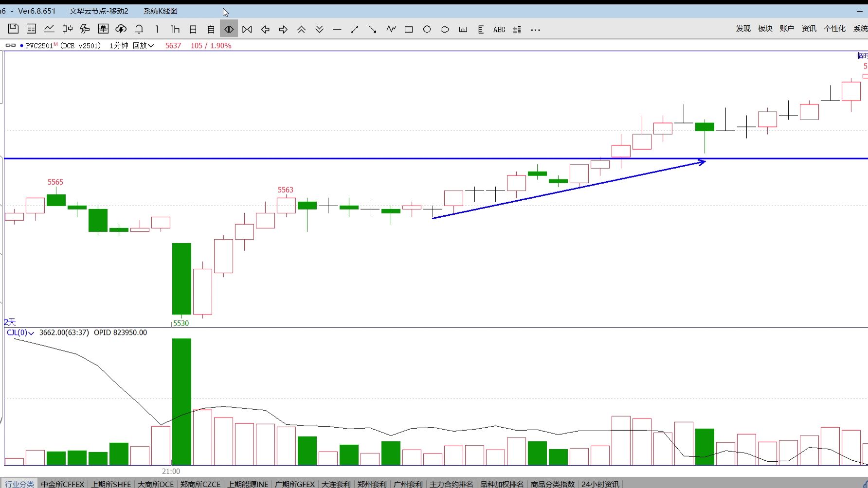868x488 pixels.
Task: Switch to 主力合约排名 tab
Action: (452, 484)
